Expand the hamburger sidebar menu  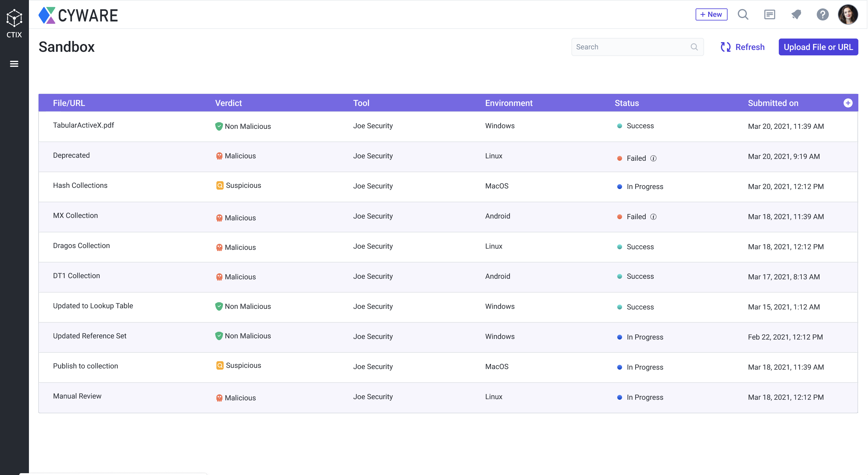(x=14, y=64)
